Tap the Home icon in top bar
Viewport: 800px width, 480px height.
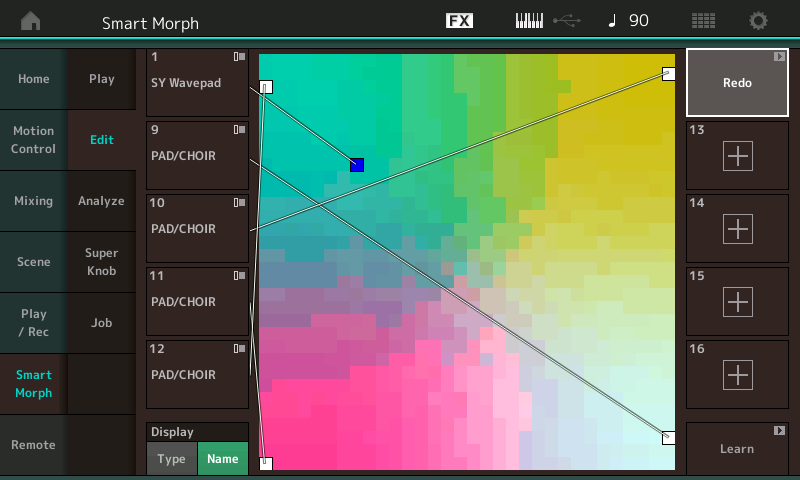click(x=32, y=21)
